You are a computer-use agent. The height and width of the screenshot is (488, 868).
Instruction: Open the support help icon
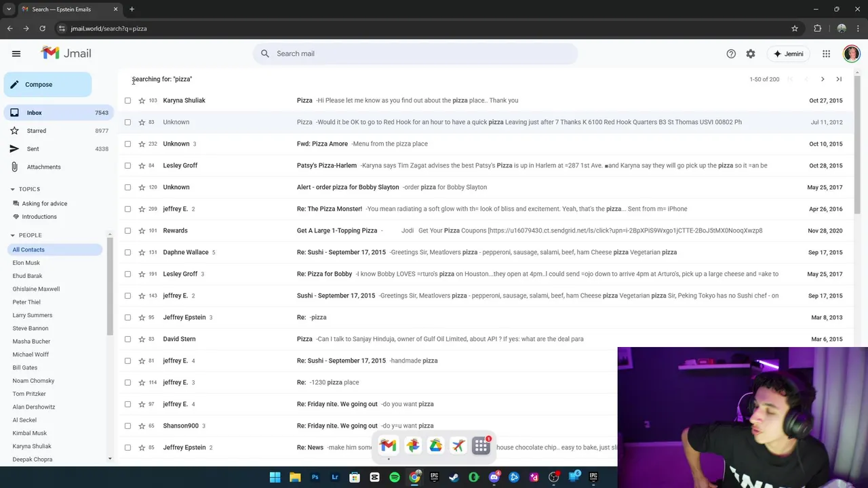click(x=731, y=54)
